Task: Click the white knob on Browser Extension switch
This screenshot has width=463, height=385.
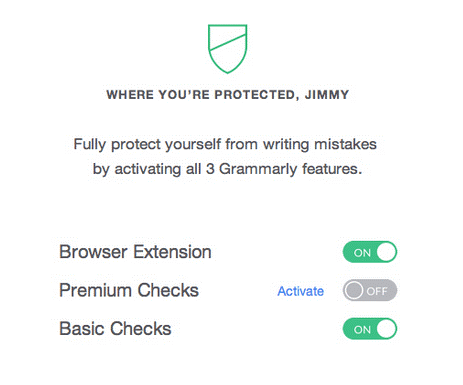Action: 386,252
